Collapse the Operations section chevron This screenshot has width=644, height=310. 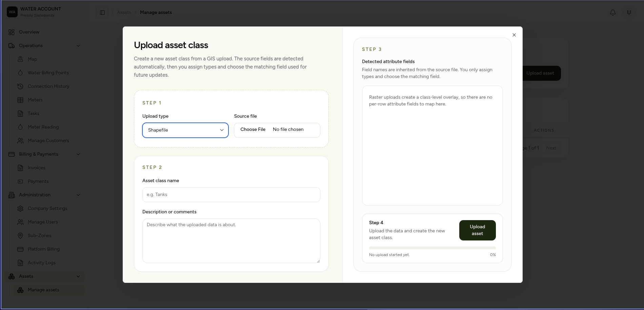point(78,45)
